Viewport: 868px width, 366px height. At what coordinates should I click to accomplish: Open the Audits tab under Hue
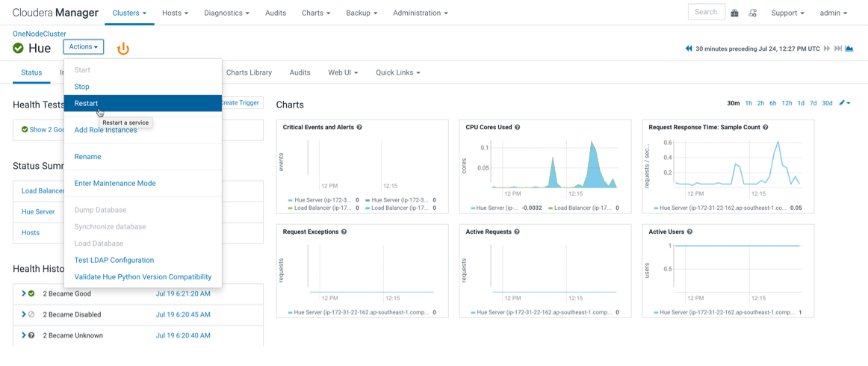[300, 72]
